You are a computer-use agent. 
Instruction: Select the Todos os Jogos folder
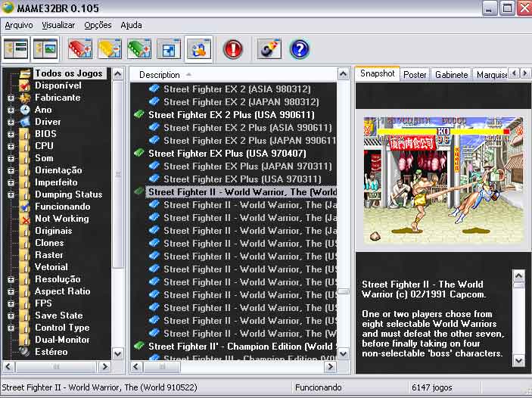[x=69, y=73]
